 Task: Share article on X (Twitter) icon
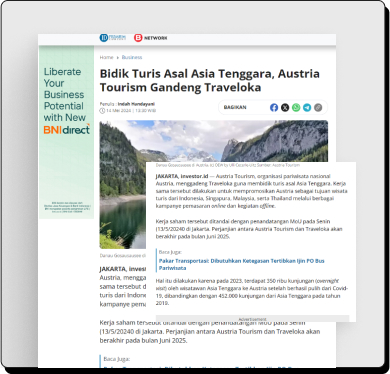pos(285,108)
